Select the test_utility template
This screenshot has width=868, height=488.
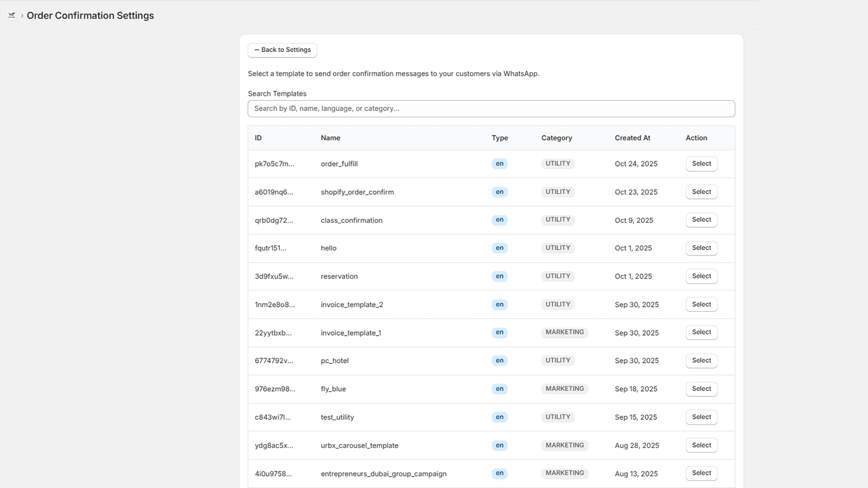coord(701,417)
